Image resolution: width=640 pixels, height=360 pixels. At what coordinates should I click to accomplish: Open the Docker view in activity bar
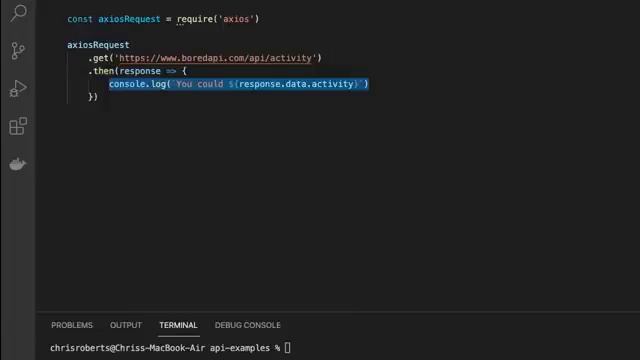tap(18, 164)
